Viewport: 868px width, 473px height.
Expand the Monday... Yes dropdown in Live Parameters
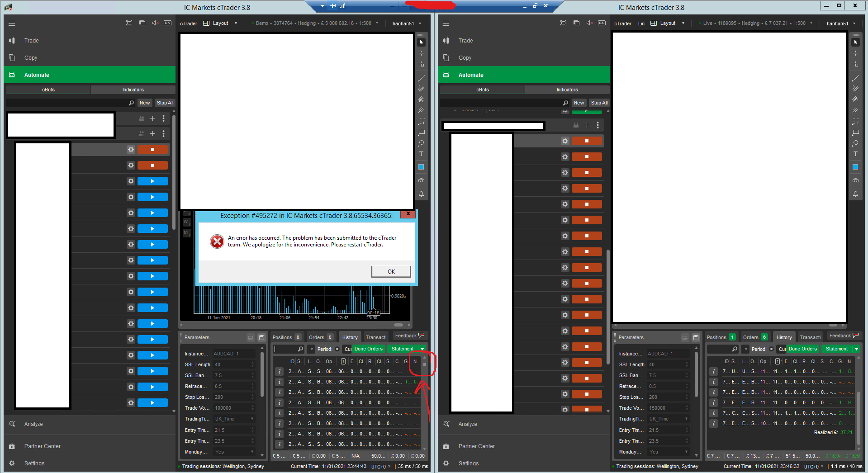(x=669, y=452)
